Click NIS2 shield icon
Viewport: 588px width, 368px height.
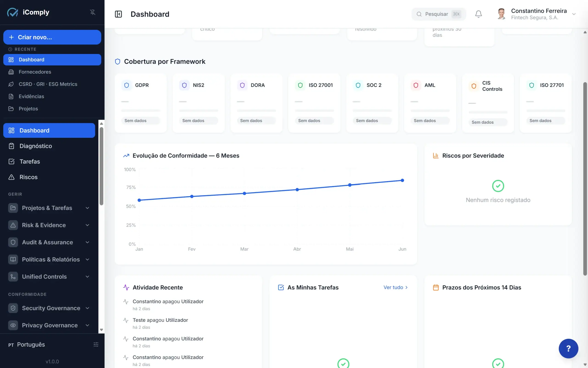coord(184,85)
